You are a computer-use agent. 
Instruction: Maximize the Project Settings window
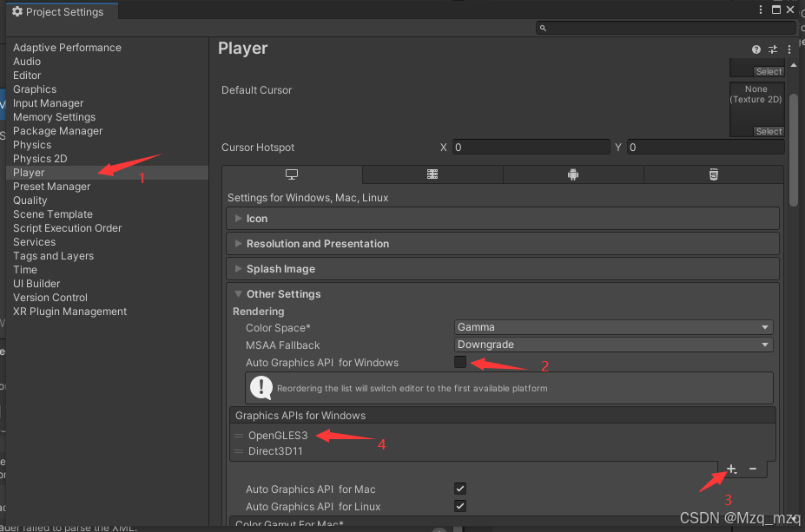(776, 10)
